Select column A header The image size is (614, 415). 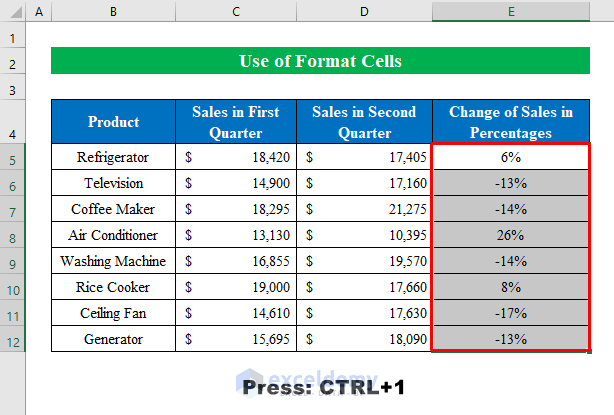click(39, 11)
